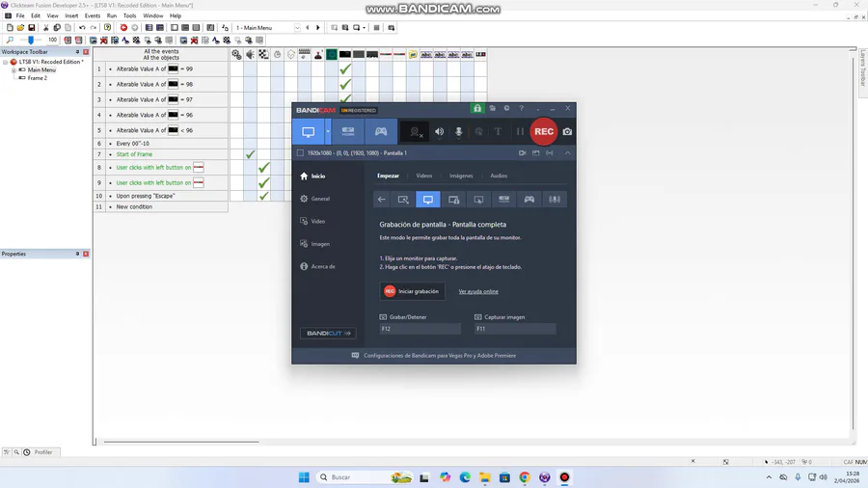The width and height of the screenshot is (868, 488).
Task: Select the Empezar tab
Action: tap(388, 176)
